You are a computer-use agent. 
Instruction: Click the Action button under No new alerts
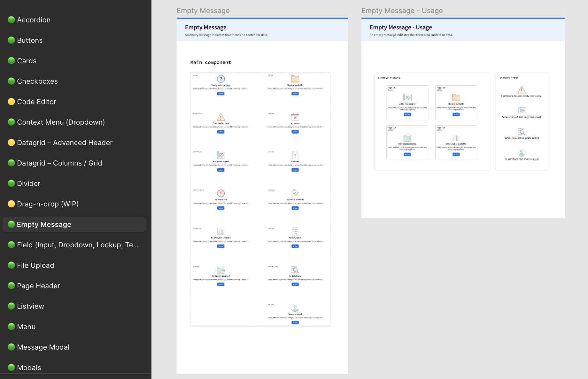click(221, 208)
